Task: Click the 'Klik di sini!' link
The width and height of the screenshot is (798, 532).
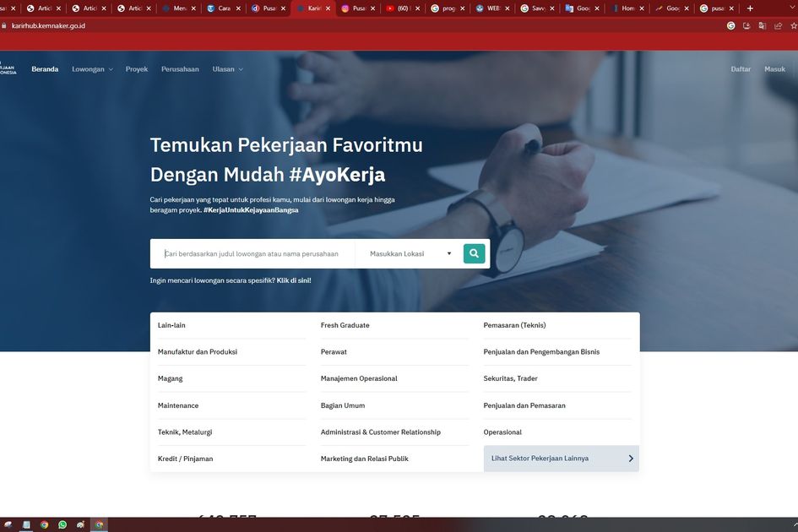Action: pyautogui.click(x=294, y=280)
